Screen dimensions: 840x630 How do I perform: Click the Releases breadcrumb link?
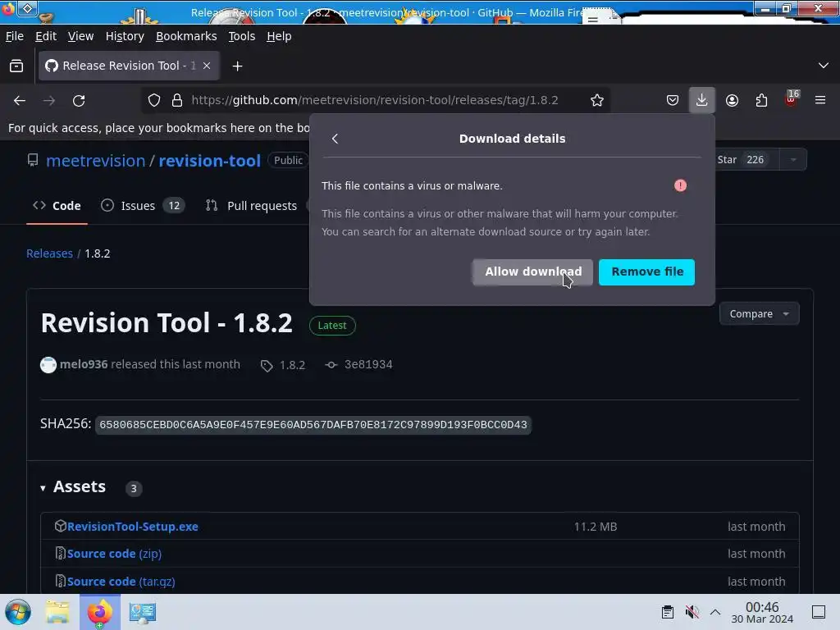pos(49,253)
